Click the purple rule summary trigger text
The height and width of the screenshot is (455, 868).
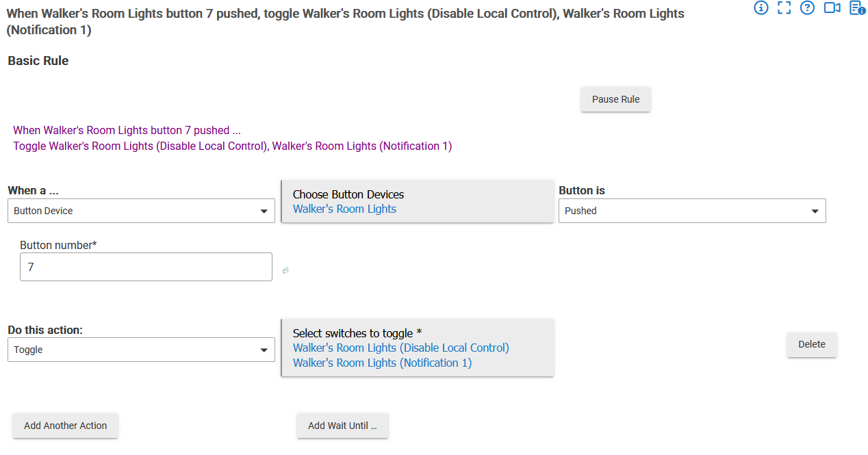(x=127, y=130)
